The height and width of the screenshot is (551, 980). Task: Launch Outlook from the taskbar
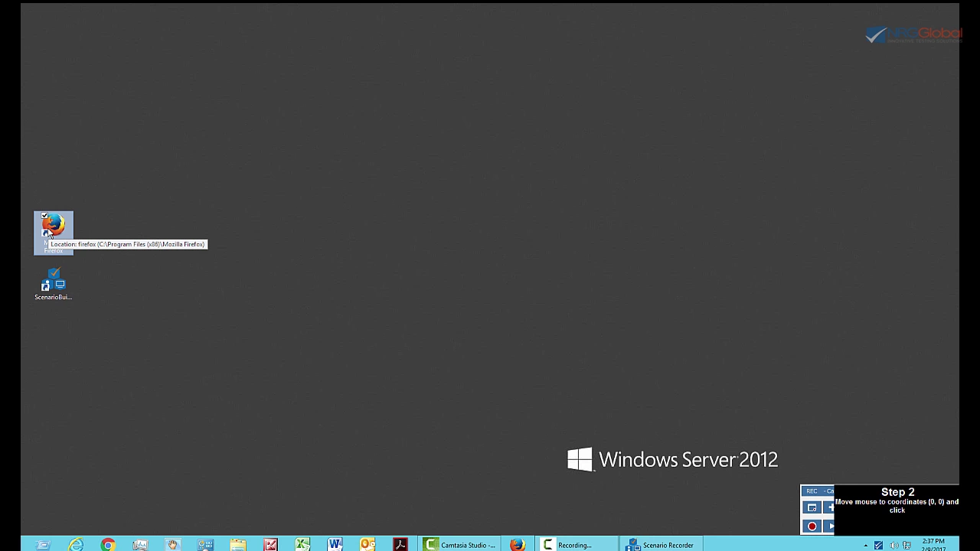tap(367, 545)
